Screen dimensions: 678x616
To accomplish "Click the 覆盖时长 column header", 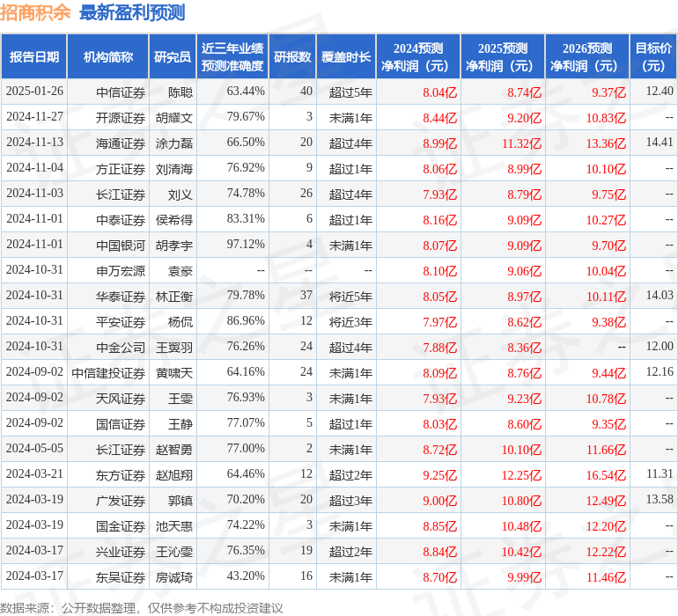I will (x=346, y=57).
